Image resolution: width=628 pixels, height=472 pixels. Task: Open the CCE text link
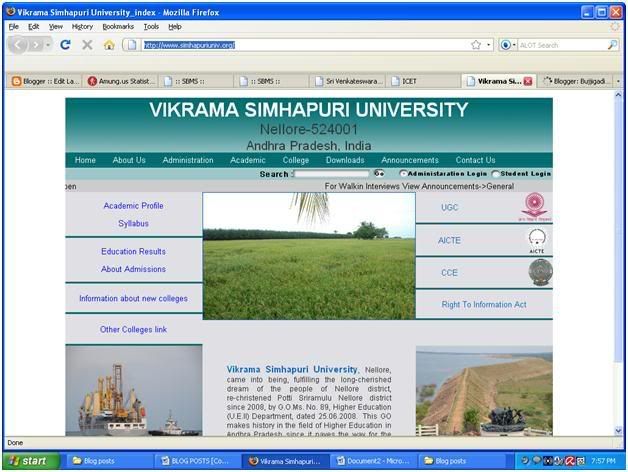(x=449, y=273)
